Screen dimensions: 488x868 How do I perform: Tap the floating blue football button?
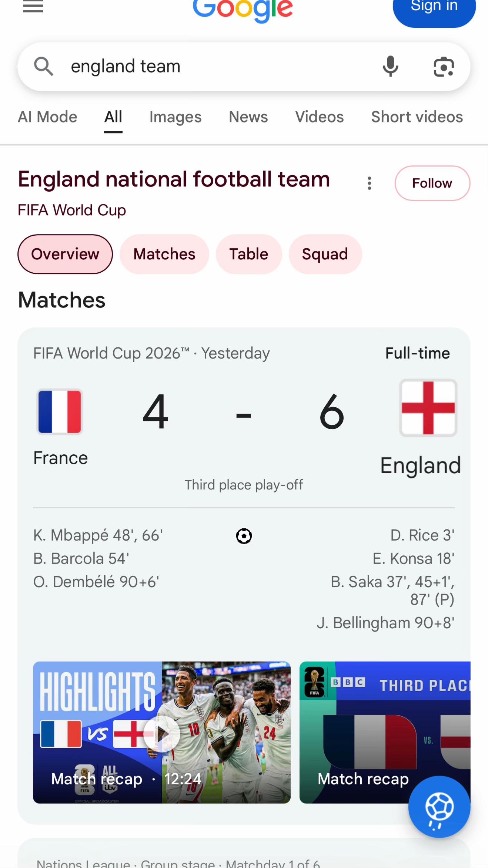coord(439,807)
